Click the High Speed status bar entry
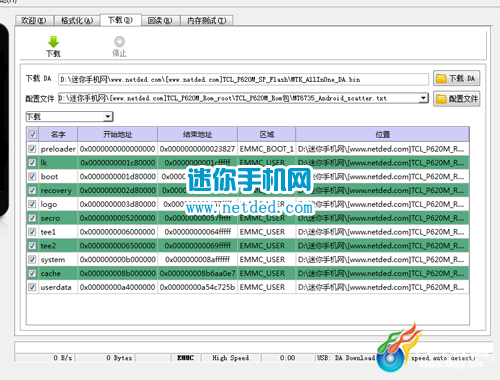Viewport: 500px width, 380px height. click(231, 358)
